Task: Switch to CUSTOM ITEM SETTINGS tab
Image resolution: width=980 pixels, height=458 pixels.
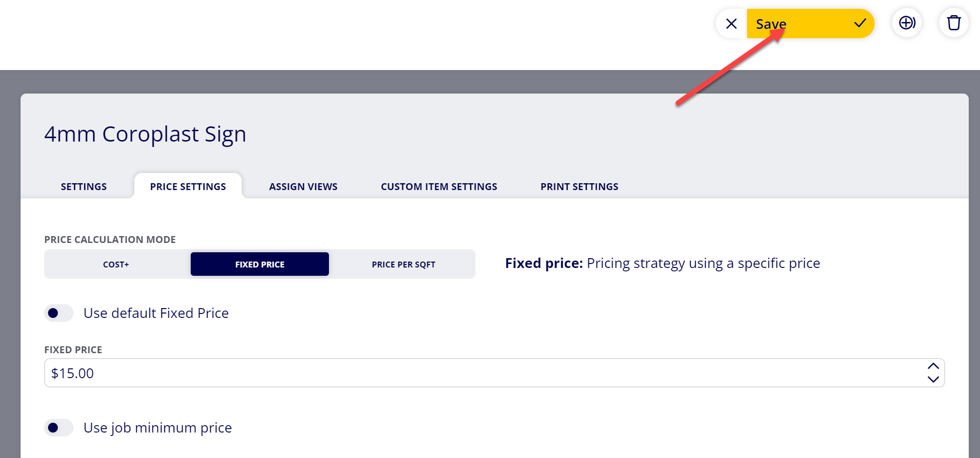Action: [439, 187]
